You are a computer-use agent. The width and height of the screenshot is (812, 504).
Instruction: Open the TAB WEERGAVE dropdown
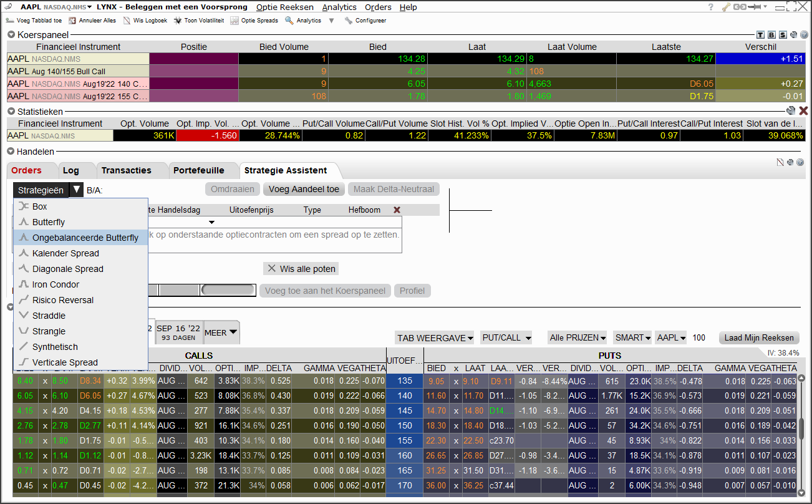435,337
